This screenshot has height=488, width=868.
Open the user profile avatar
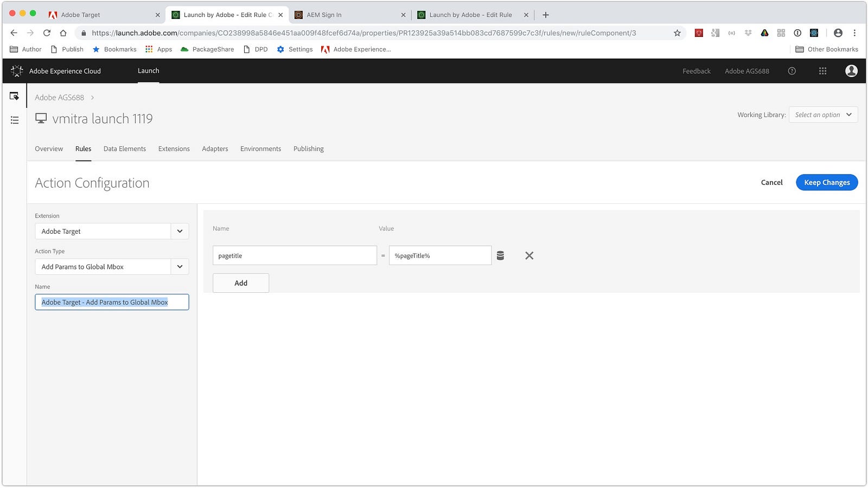(x=851, y=71)
